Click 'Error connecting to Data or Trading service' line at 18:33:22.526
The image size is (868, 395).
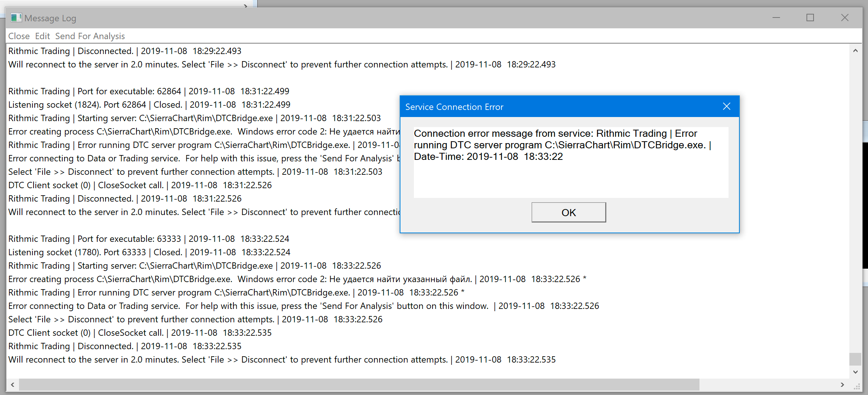click(x=304, y=306)
